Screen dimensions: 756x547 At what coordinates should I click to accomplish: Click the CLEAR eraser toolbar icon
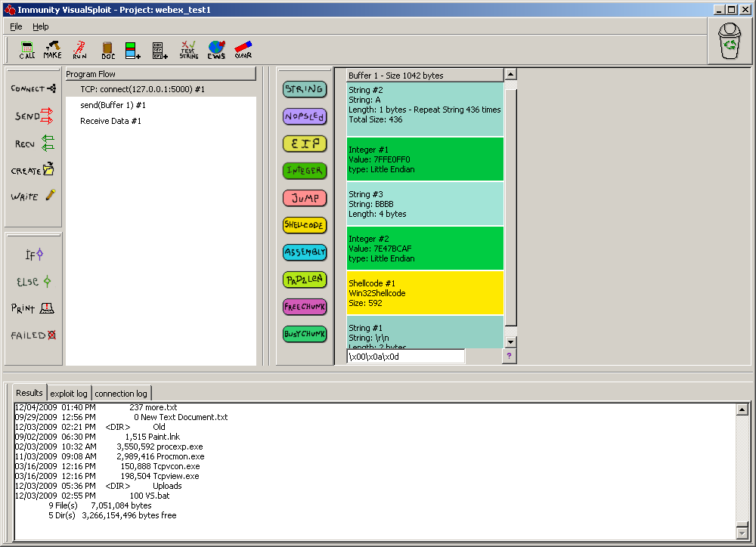(x=243, y=50)
